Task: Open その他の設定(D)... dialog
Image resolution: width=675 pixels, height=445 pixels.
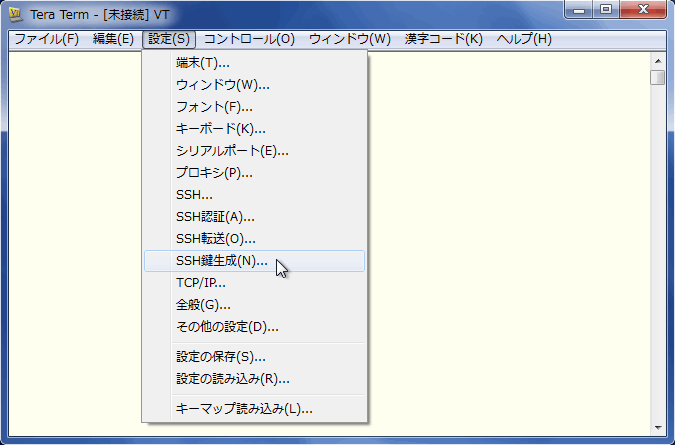Action: click(x=254, y=327)
